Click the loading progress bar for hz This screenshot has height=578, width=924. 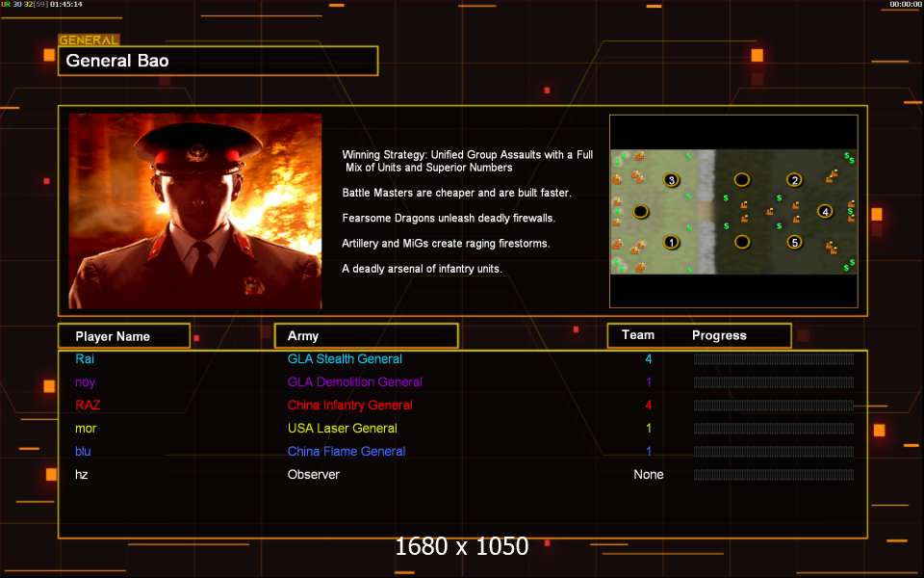point(774,474)
